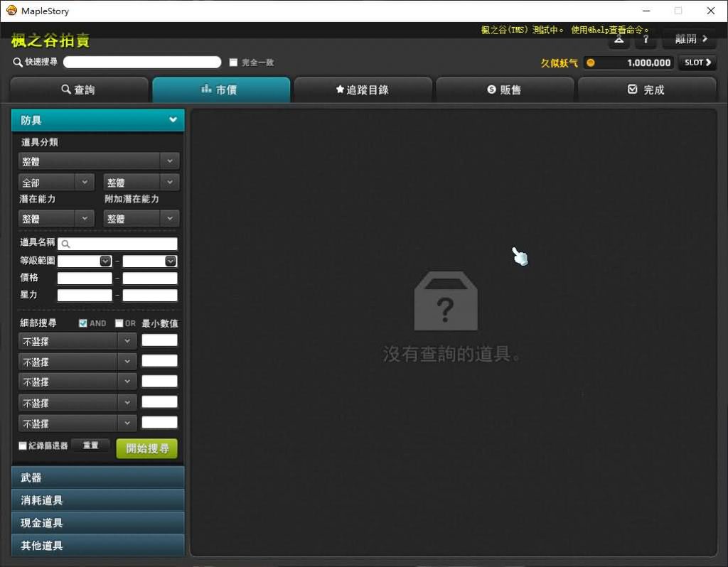Open the fifth 不選擇 detail dropdown
The image size is (728, 567).
point(77,423)
